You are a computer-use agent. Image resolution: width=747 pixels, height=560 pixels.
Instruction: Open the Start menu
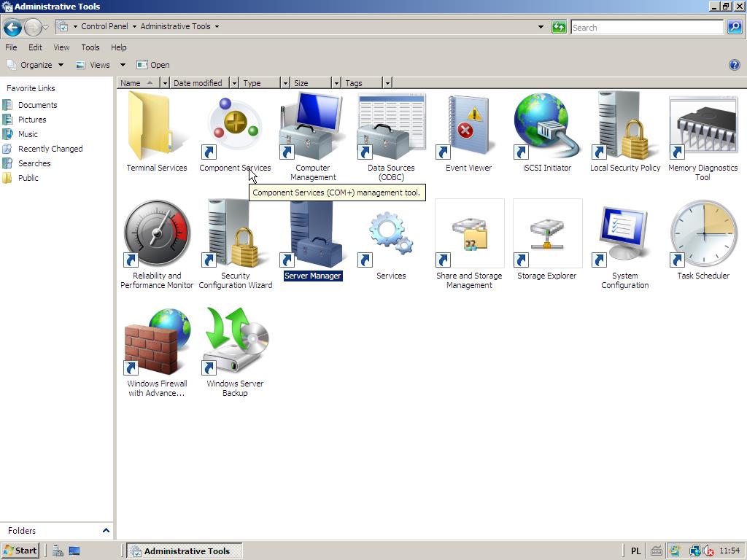(x=20, y=551)
